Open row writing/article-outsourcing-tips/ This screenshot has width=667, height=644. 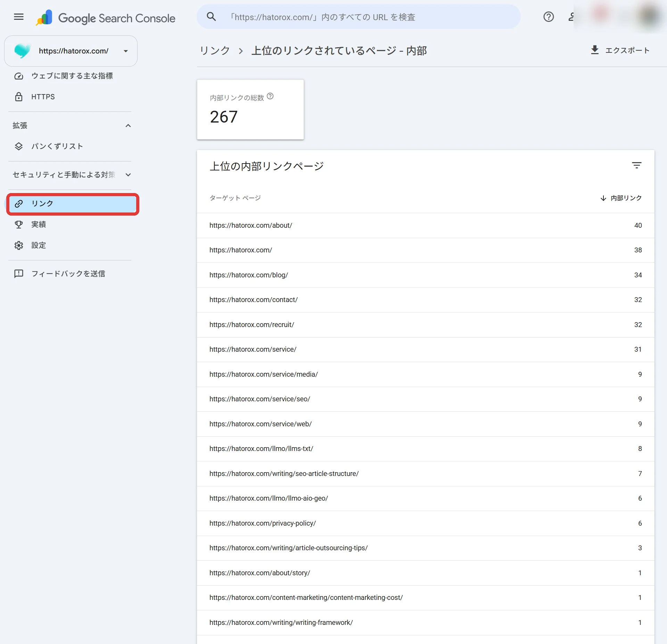coord(426,548)
